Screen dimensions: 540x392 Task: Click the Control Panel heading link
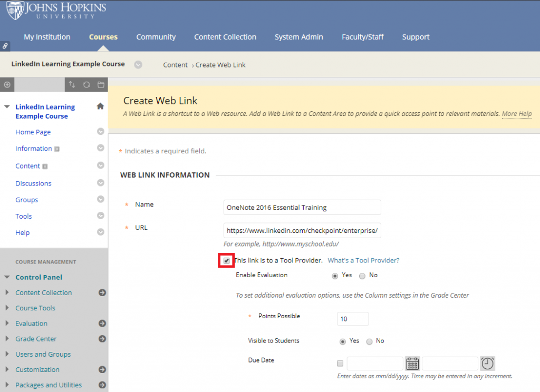(x=38, y=277)
